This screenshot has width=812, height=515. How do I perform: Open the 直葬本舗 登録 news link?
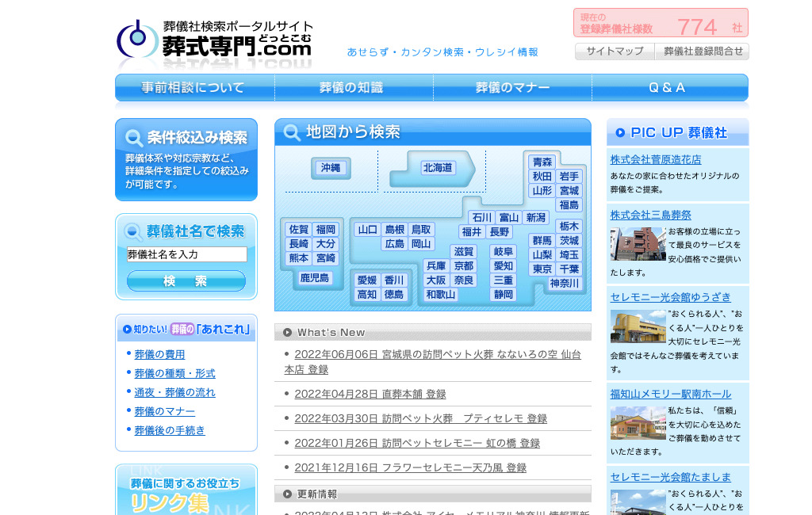click(370, 394)
